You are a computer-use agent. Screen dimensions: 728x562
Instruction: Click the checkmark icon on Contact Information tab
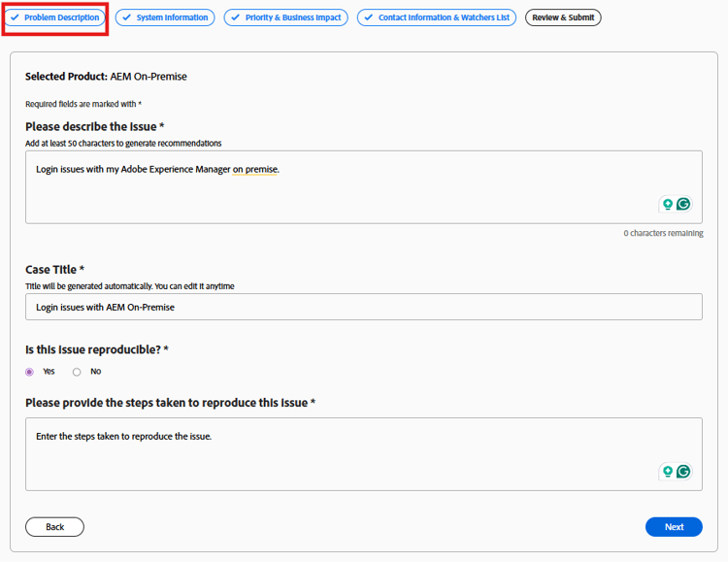[369, 17]
